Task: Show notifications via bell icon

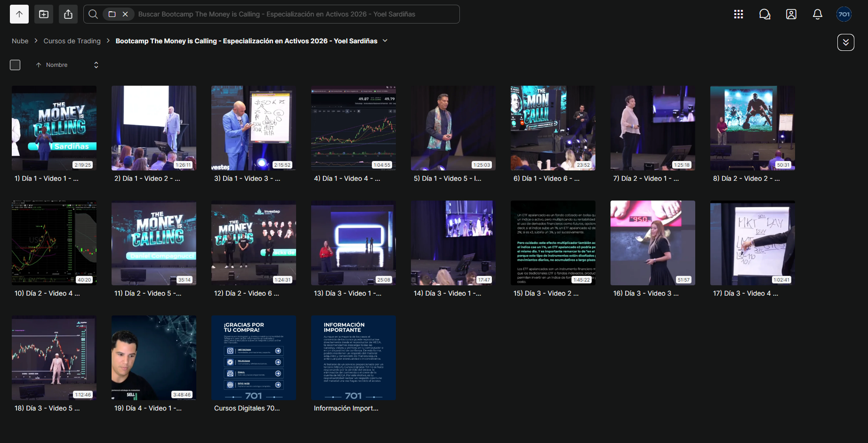Action: click(818, 14)
